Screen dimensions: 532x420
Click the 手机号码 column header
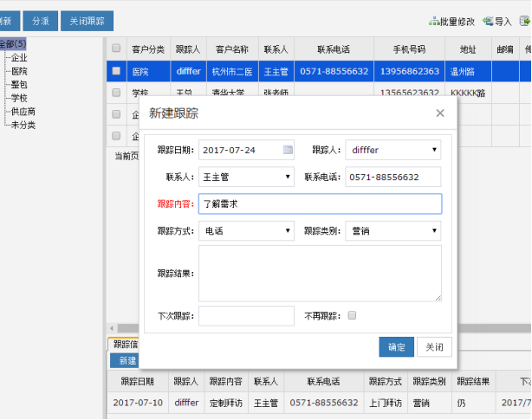(x=409, y=49)
